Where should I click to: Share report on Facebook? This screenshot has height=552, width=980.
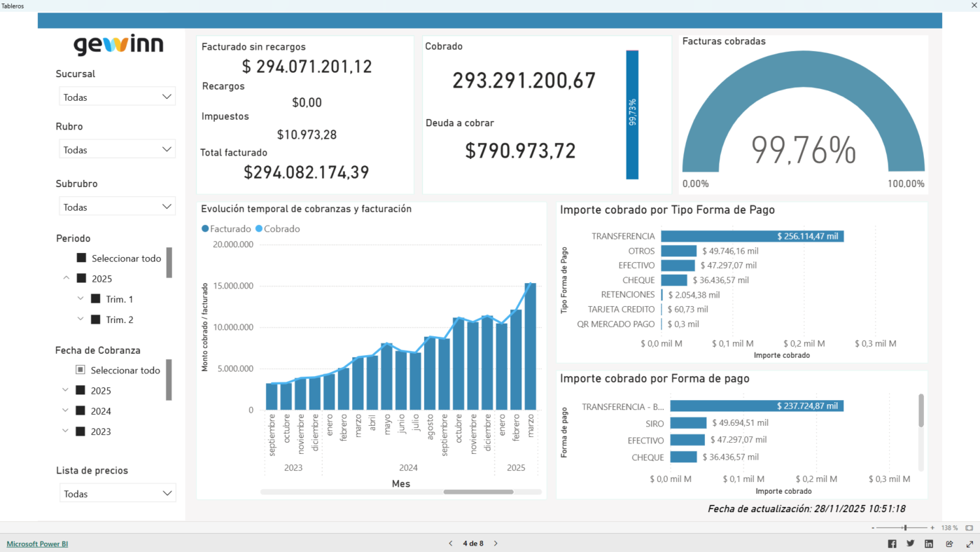tap(892, 544)
